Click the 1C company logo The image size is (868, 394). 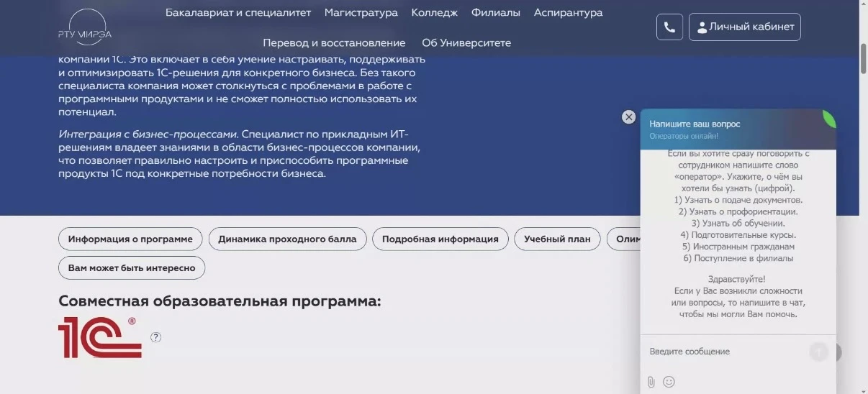pyautogui.click(x=99, y=337)
